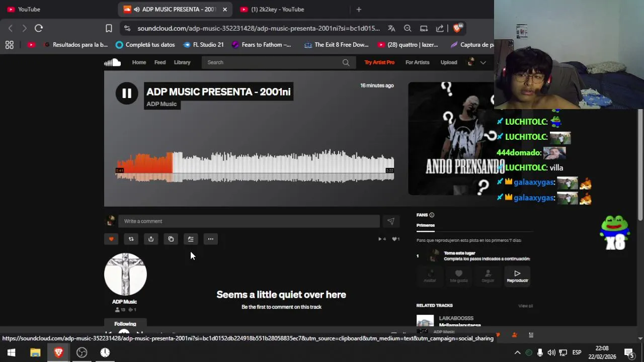The image size is (644, 362).
Task: Click the Reproducir button in Fans panel
Action: [x=517, y=277]
